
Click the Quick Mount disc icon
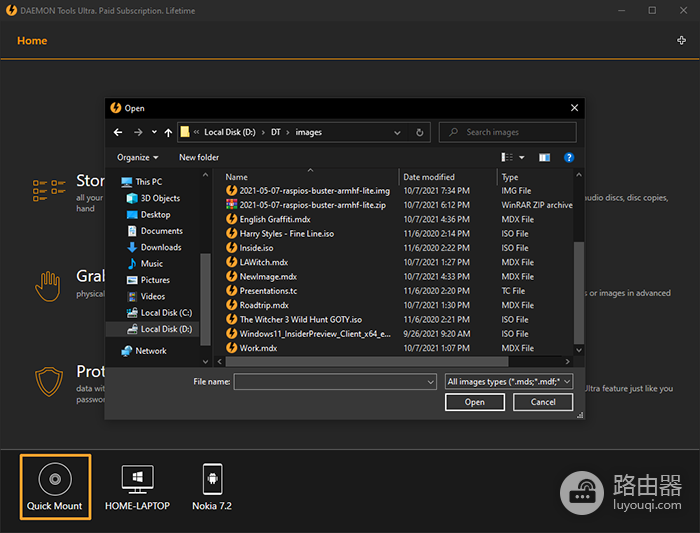55,479
